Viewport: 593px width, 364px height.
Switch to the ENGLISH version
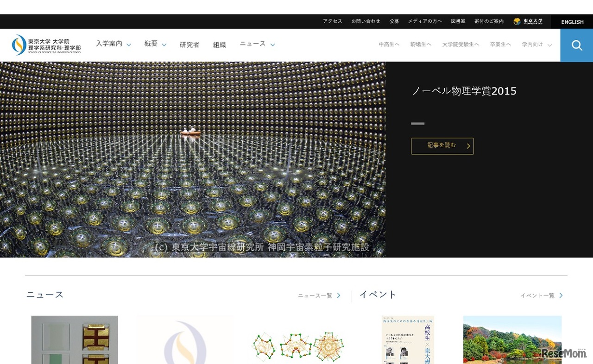click(x=572, y=22)
